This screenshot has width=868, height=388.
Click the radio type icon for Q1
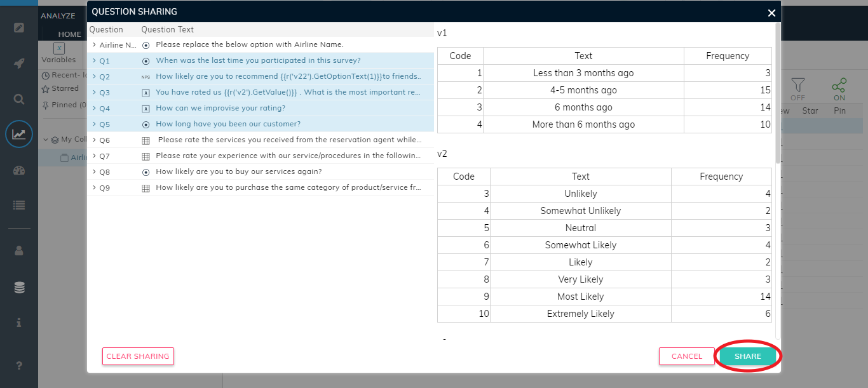tap(146, 61)
